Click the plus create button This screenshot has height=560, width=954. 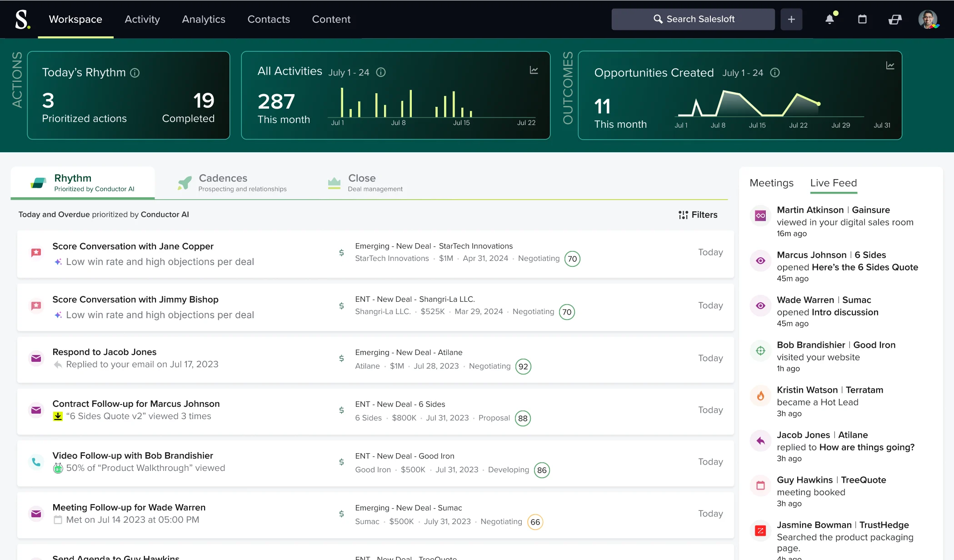[x=791, y=19]
